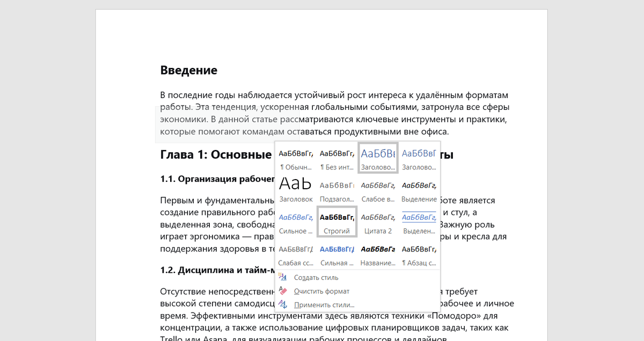Click the line beginning 'которые помогают командам'
The height and width of the screenshot is (341, 644).
tap(304, 132)
